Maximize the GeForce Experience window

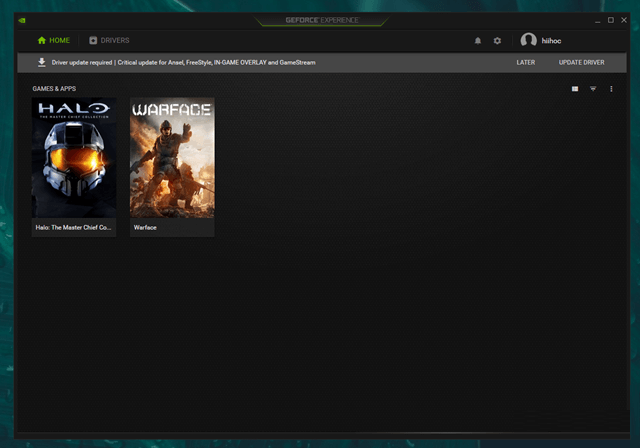coord(611,20)
